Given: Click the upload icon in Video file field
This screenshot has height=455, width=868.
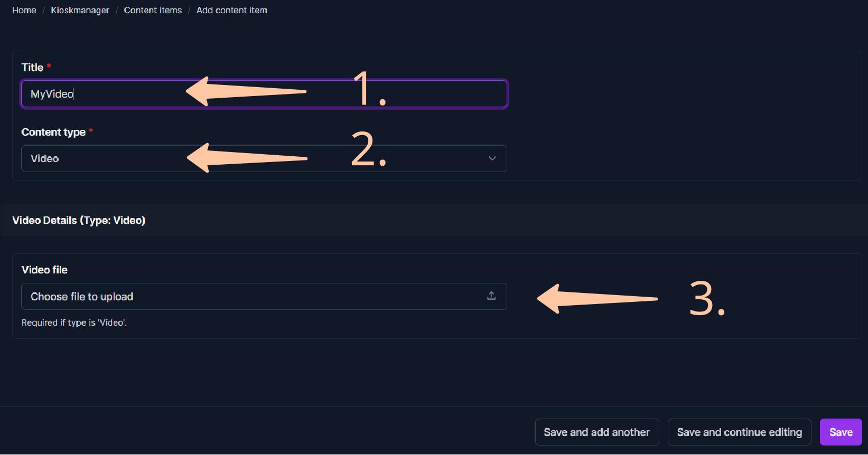Looking at the screenshot, I should (491, 296).
